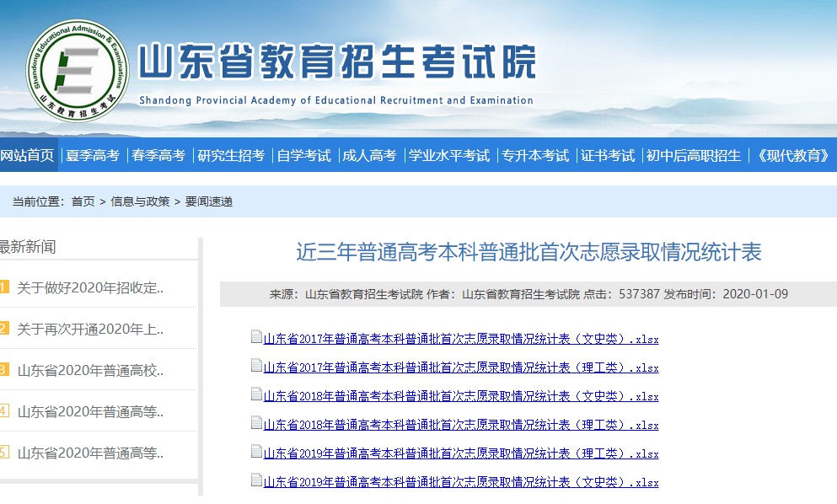Viewport: 837px width, 504px height.
Task: Click 首页 in the breadcrumb trail
Action: click(x=84, y=201)
